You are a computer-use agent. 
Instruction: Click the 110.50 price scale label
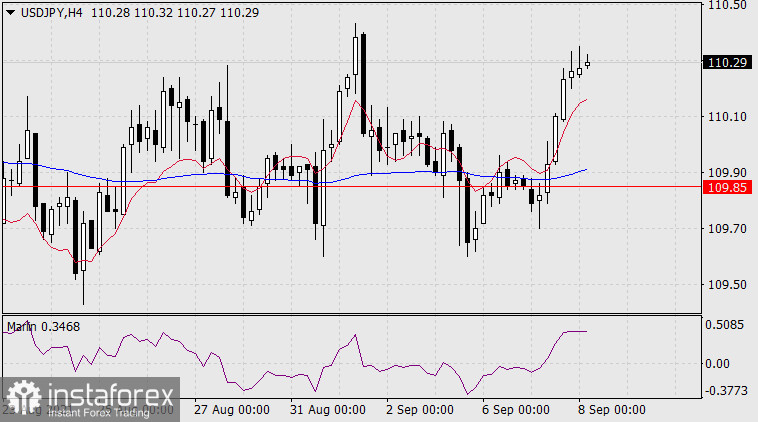click(x=727, y=6)
